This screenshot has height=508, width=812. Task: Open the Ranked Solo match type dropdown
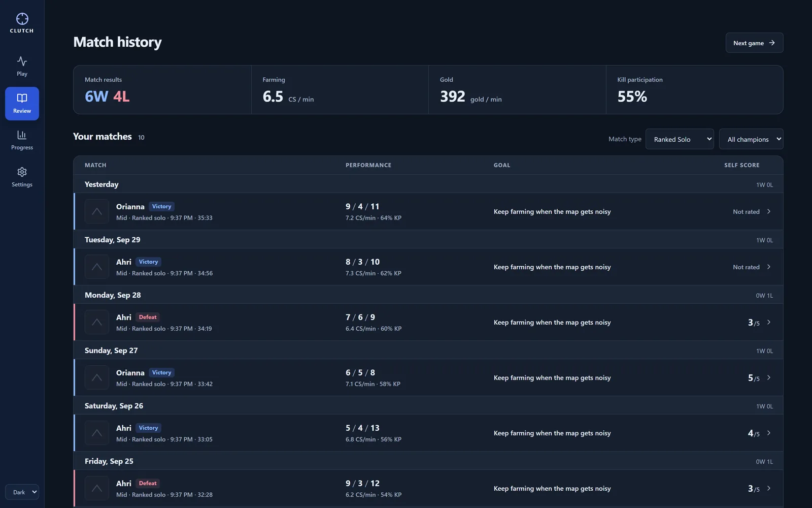point(680,139)
